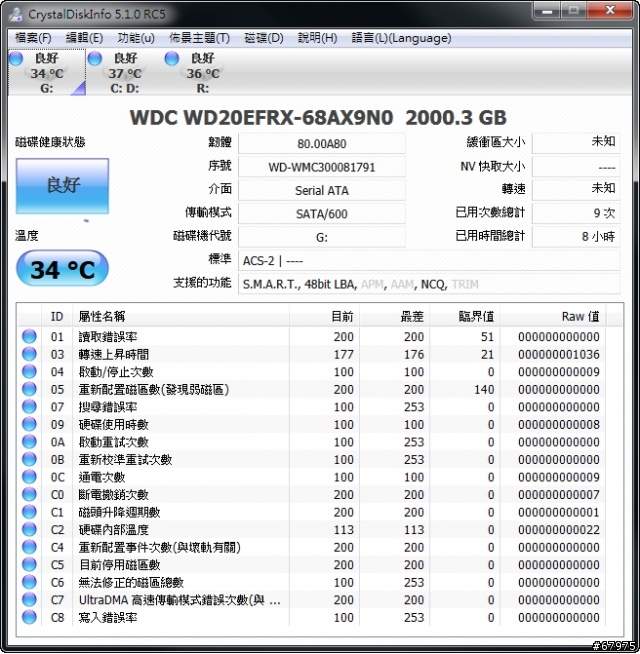
Task: Open the 編輯(E) menu
Action: [x=84, y=38]
